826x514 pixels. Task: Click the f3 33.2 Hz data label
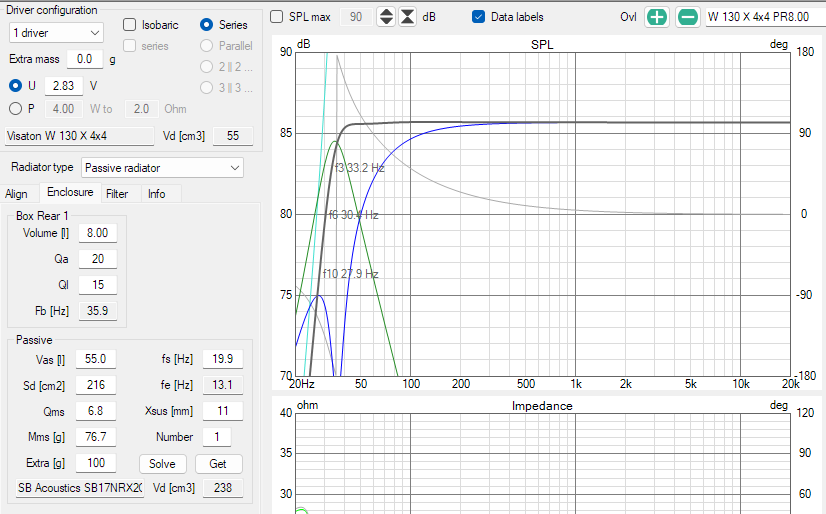[359, 168]
